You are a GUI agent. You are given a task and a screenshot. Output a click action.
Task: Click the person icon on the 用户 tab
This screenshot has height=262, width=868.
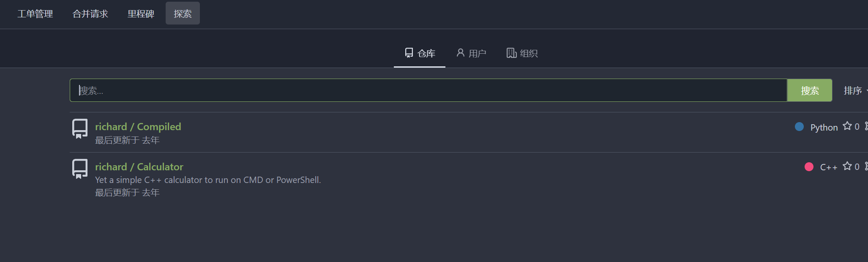460,53
